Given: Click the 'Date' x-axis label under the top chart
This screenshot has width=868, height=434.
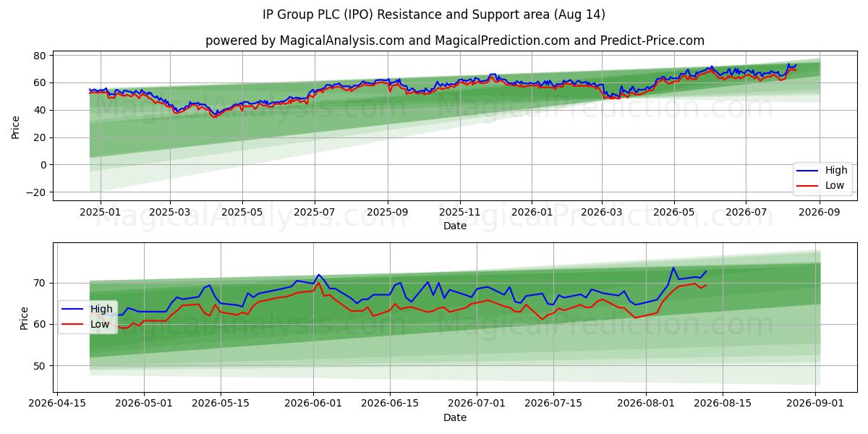Looking at the screenshot, I should [x=455, y=226].
